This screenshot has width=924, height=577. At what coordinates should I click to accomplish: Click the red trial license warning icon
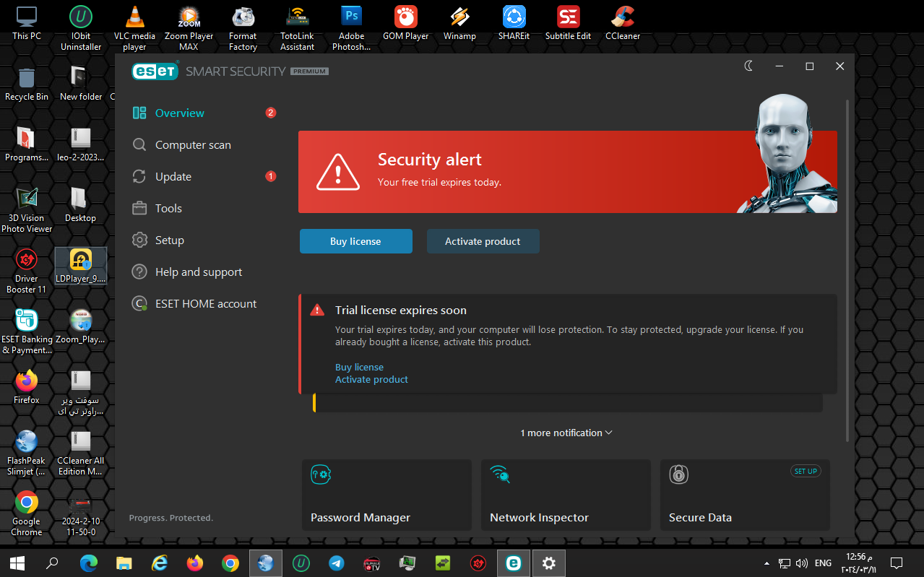pyautogui.click(x=317, y=311)
